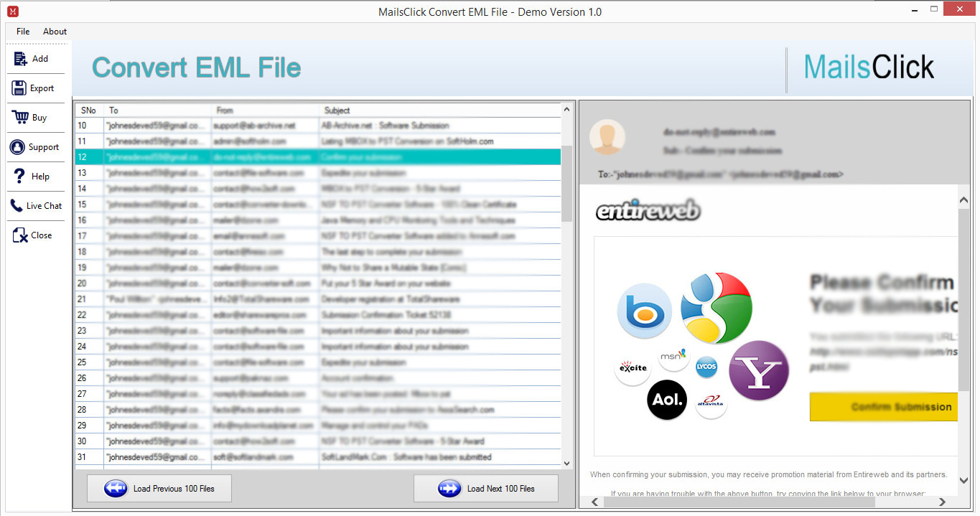Click the email list scroll up arrow
This screenshot has width=980, height=516.
coord(566,109)
